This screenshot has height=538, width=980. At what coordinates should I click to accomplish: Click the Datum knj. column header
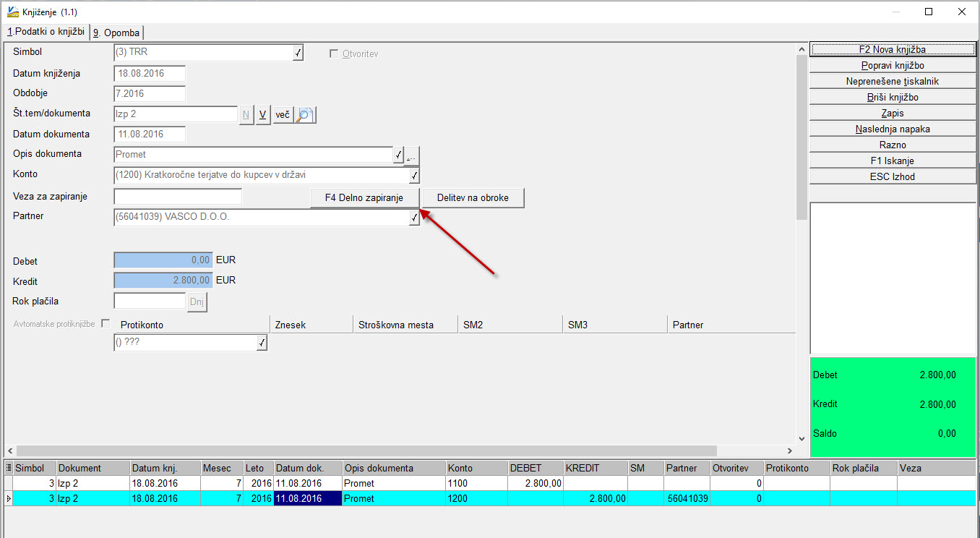coord(166,468)
